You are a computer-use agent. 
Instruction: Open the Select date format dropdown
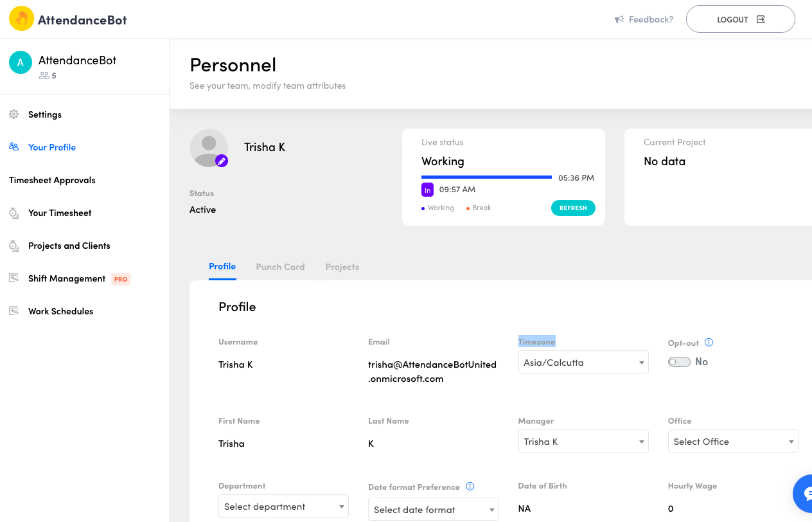click(434, 509)
